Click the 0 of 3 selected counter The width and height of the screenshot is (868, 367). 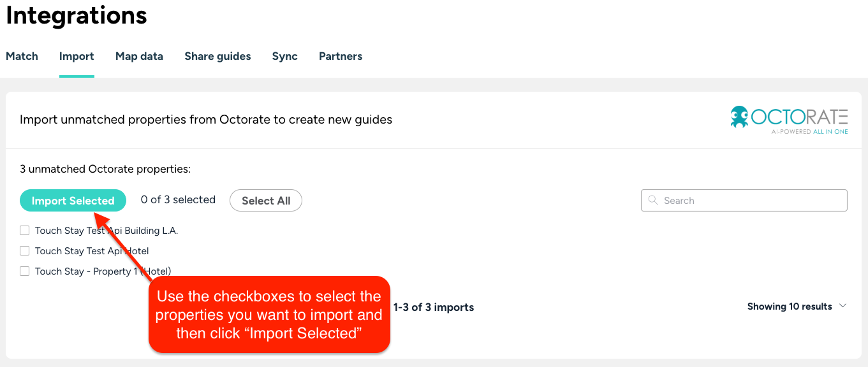point(178,200)
